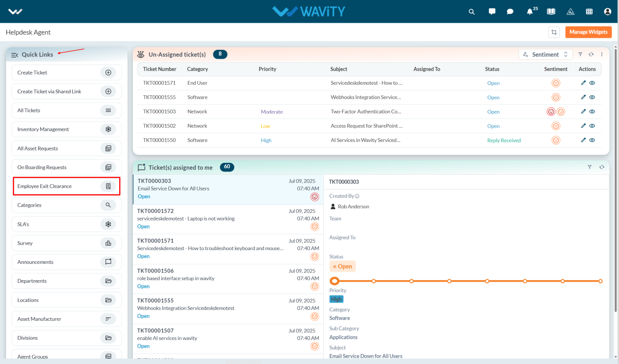Refresh Tickets assigned to me widget
The height and width of the screenshot is (364, 619).
[x=602, y=167]
